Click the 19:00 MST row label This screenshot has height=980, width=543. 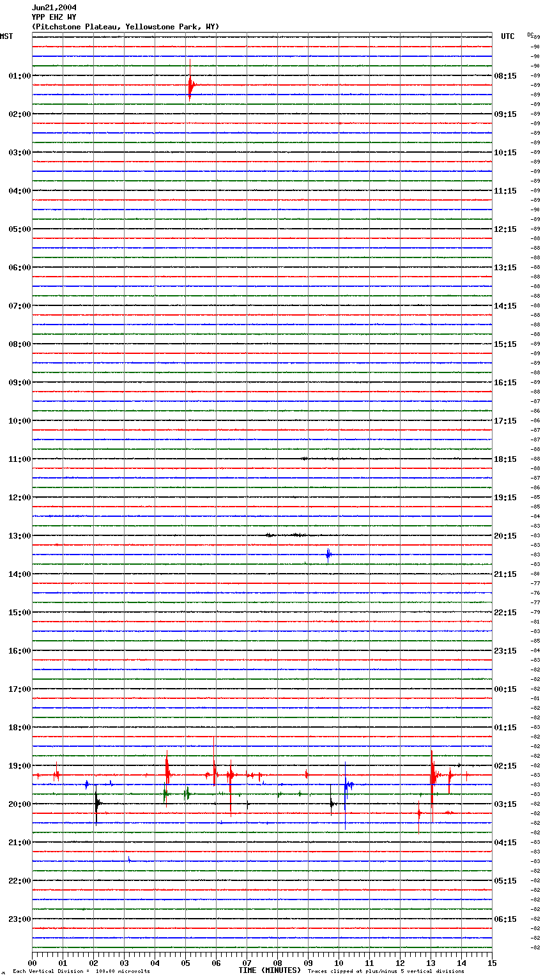point(20,766)
